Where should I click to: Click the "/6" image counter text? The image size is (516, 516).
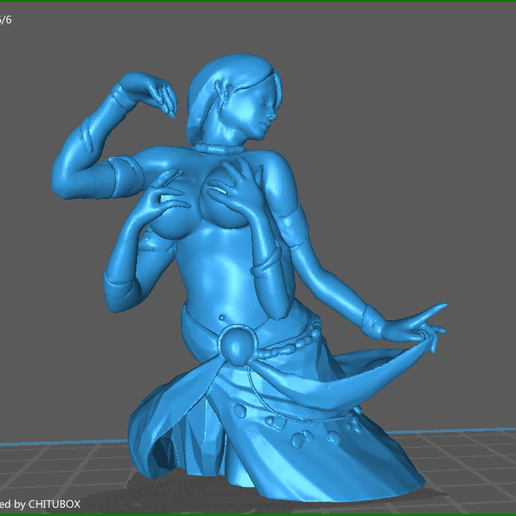point(5,20)
